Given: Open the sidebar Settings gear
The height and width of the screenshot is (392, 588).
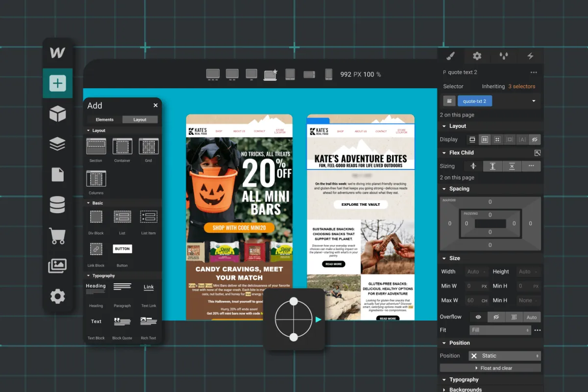Looking at the screenshot, I should pyautogui.click(x=57, y=296).
